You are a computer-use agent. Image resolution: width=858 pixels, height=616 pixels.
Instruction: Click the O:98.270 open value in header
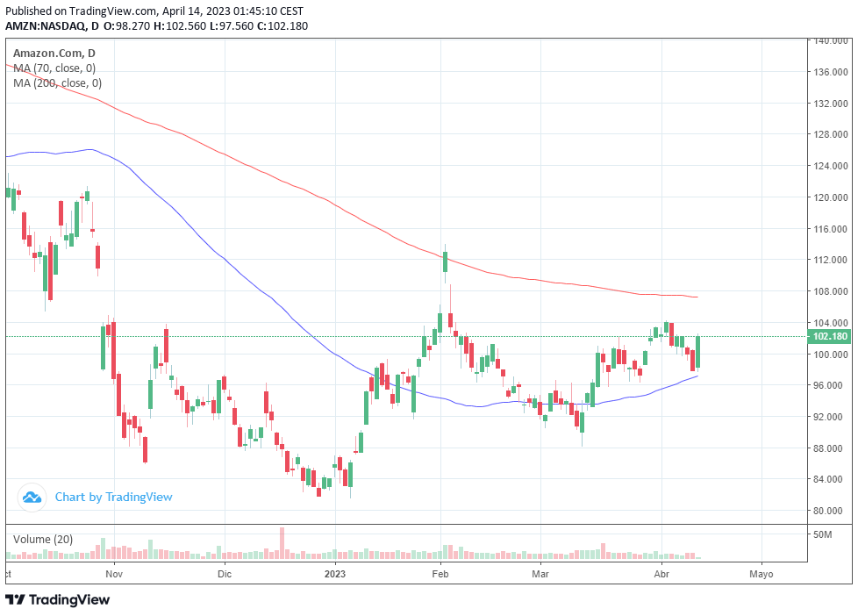coord(126,25)
